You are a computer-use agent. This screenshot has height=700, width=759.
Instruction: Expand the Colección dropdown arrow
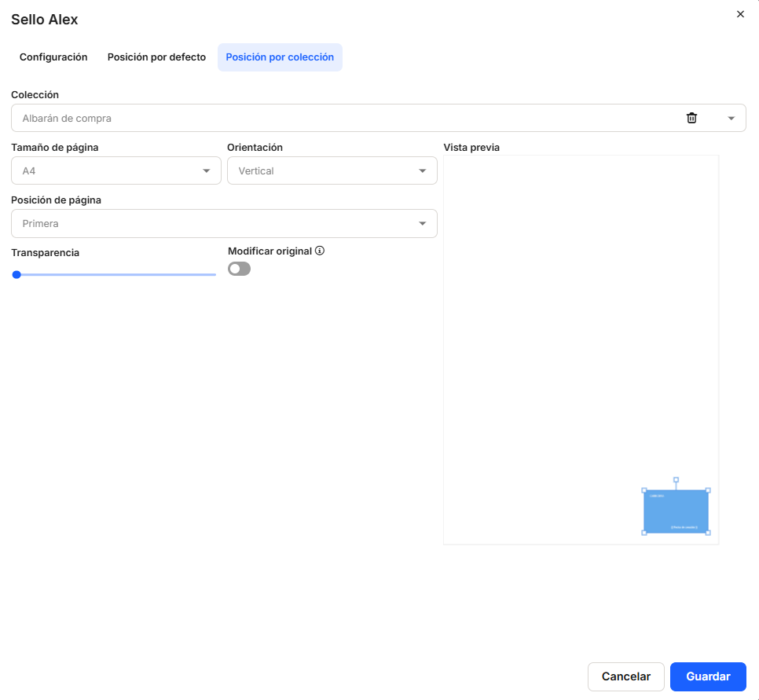(x=731, y=119)
